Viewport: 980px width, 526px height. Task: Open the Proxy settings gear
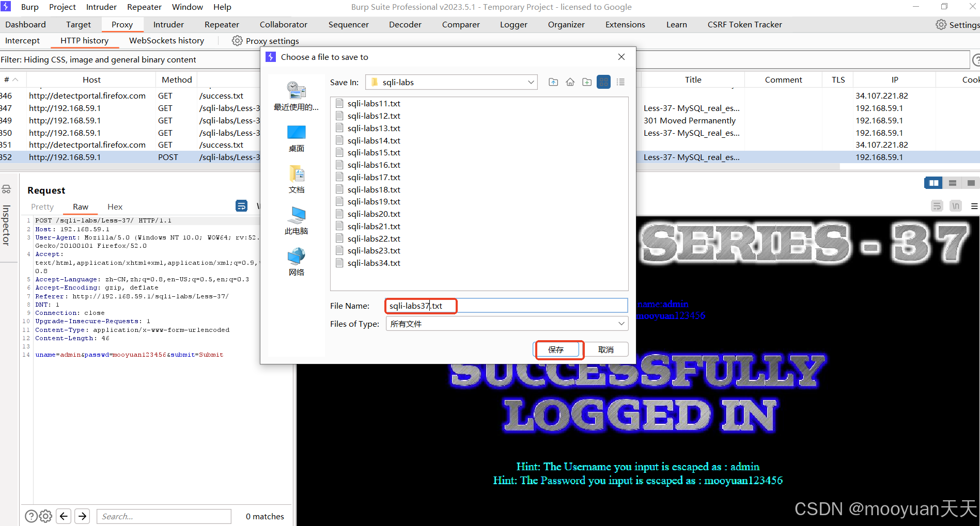click(237, 41)
